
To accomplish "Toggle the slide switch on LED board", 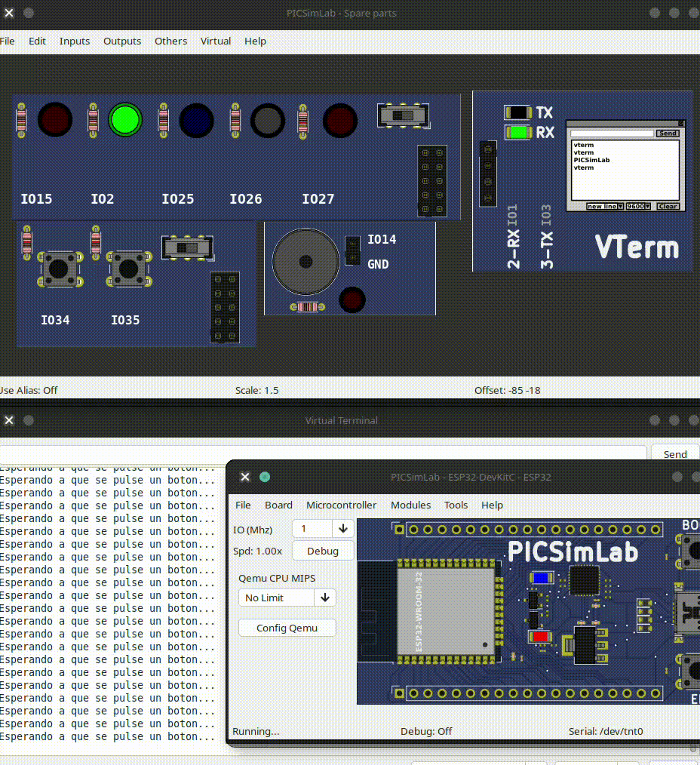I will [x=403, y=115].
